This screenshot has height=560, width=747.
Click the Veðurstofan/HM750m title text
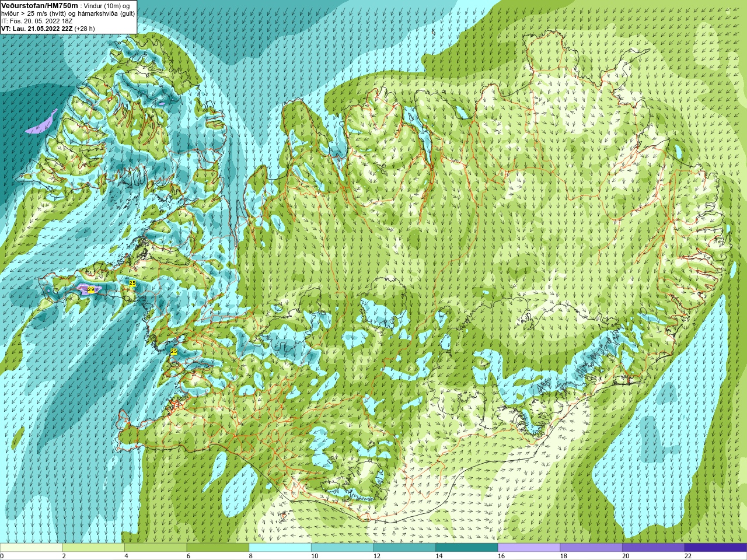coord(40,5)
